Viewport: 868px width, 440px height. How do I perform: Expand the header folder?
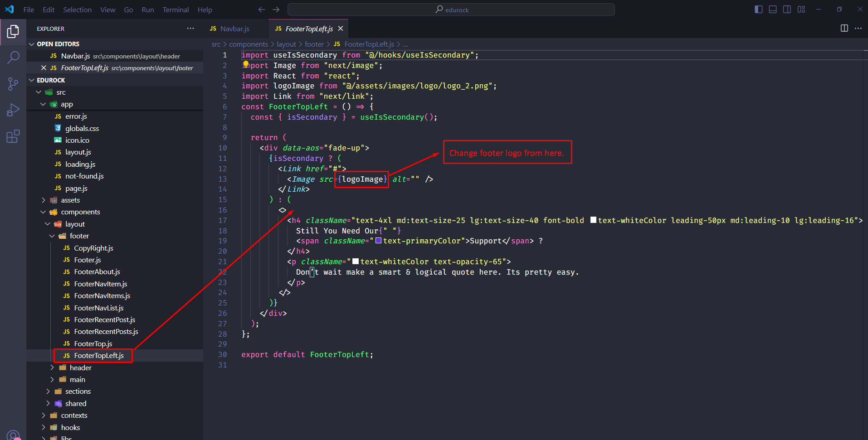tap(115, 367)
